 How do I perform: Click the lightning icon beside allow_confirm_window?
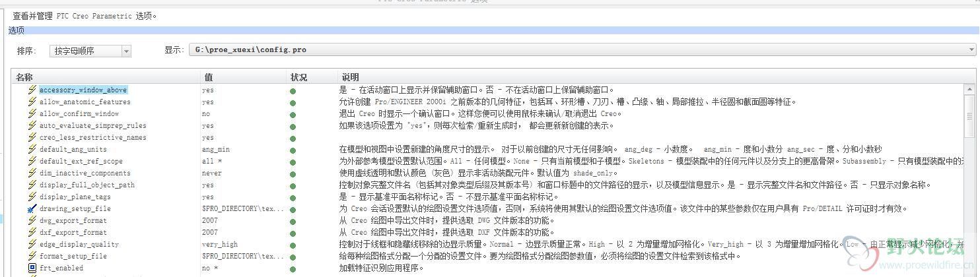pos(32,113)
